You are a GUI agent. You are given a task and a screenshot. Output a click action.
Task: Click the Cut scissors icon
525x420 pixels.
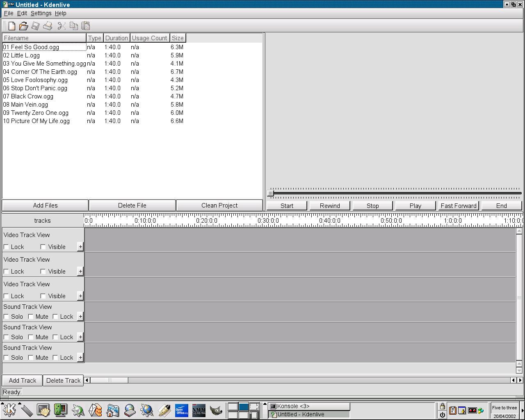click(62, 26)
